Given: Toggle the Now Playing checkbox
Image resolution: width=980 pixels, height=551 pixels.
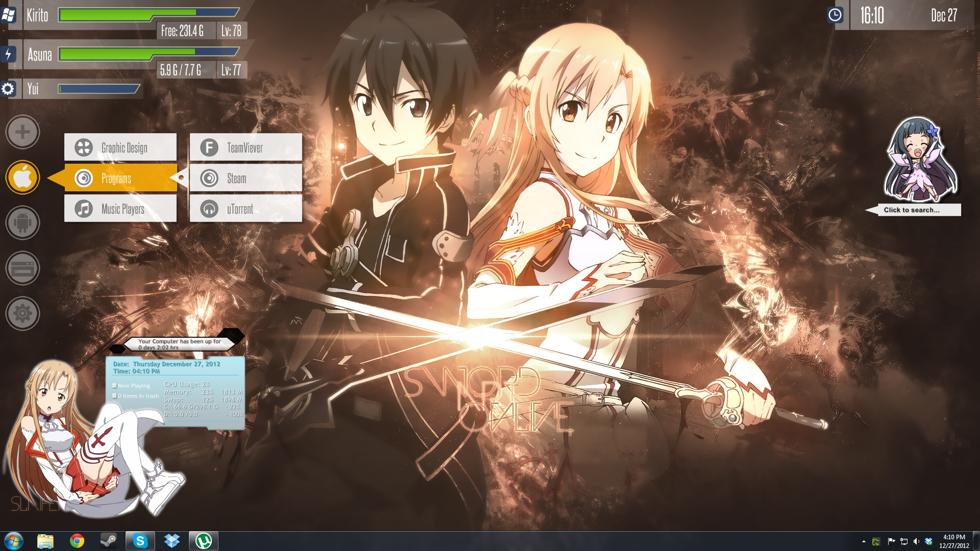Looking at the screenshot, I should pos(114,386).
